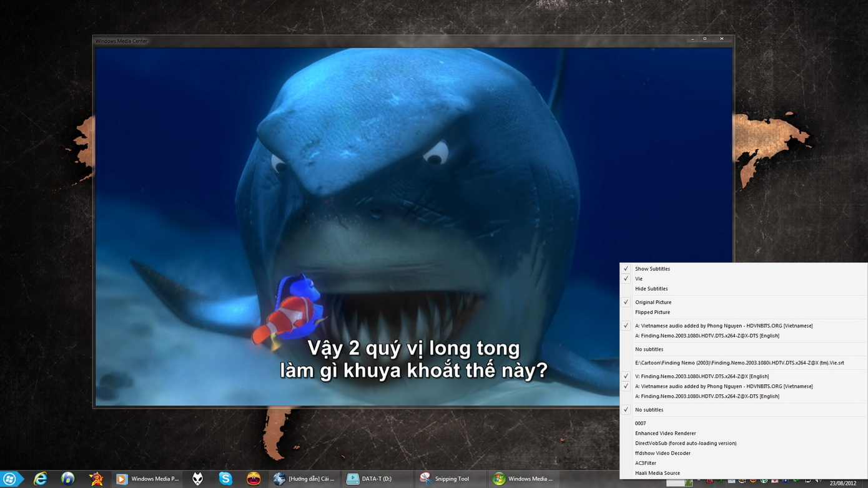This screenshot has width=868, height=488.
Task: Toggle the Vie subtitle language entry
Action: point(743,278)
